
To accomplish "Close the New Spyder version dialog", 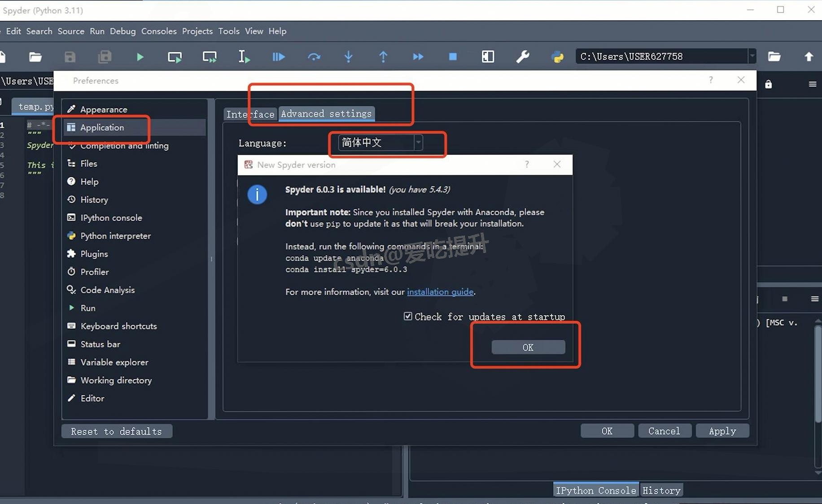I will point(557,164).
